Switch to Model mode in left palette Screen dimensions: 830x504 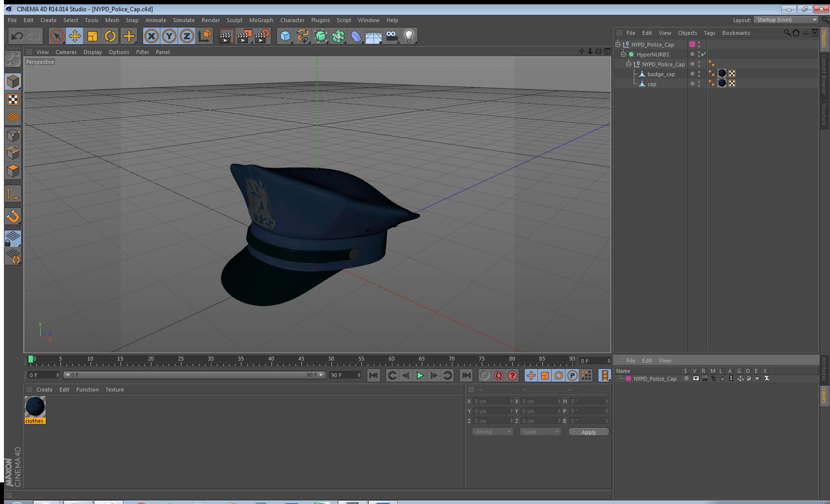click(13, 82)
